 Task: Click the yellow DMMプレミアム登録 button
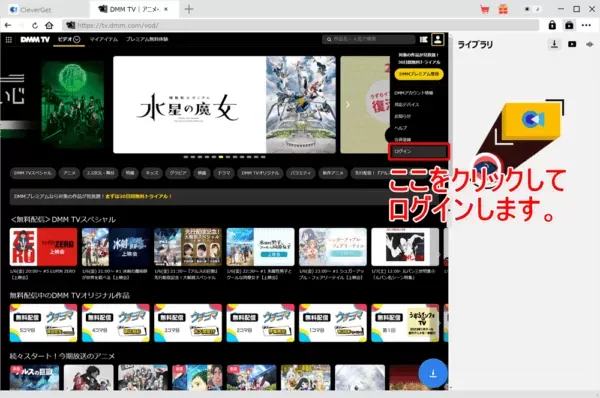pos(419,74)
